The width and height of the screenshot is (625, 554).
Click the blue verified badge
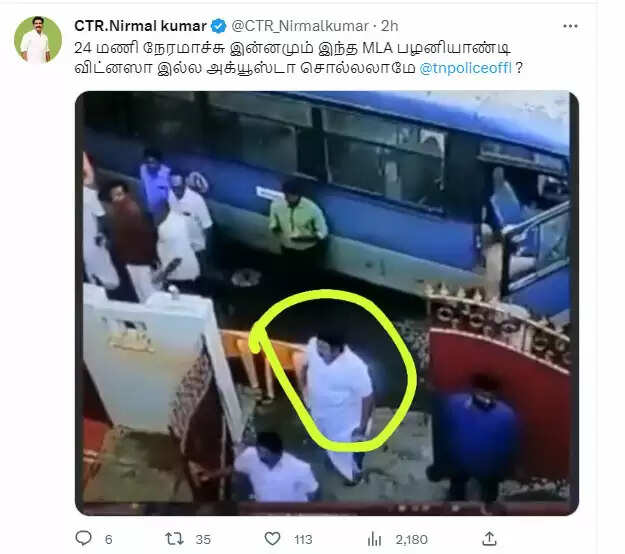coord(218,26)
